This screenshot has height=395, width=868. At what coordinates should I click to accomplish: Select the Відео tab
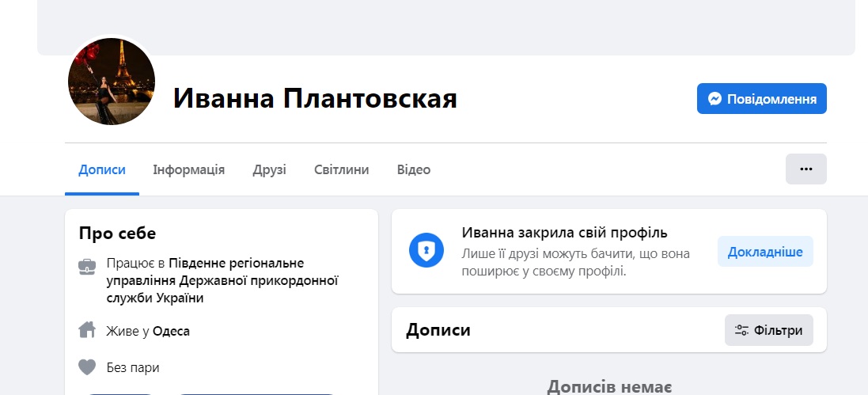click(x=413, y=170)
